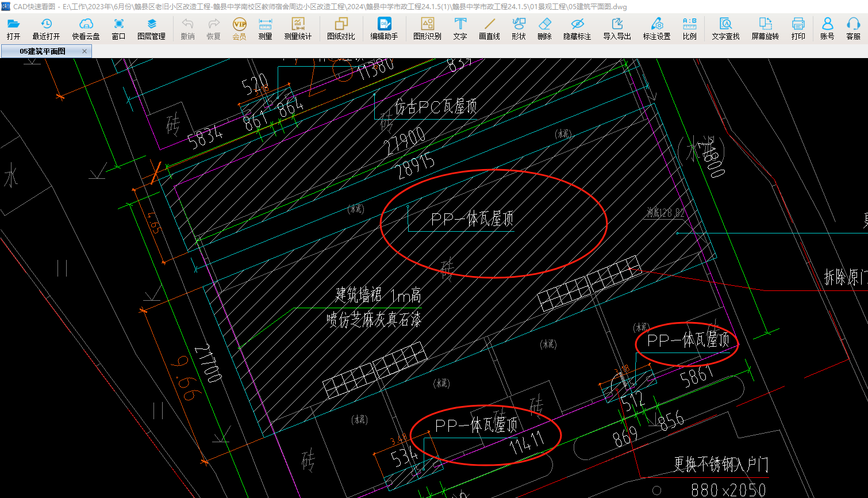Show recently opened files via 最近打开
This screenshot has width=868, height=498.
[46, 29]
